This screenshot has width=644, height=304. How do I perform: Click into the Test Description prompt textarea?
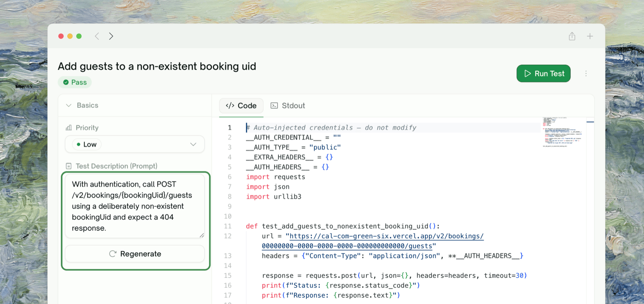pos(135,206)
